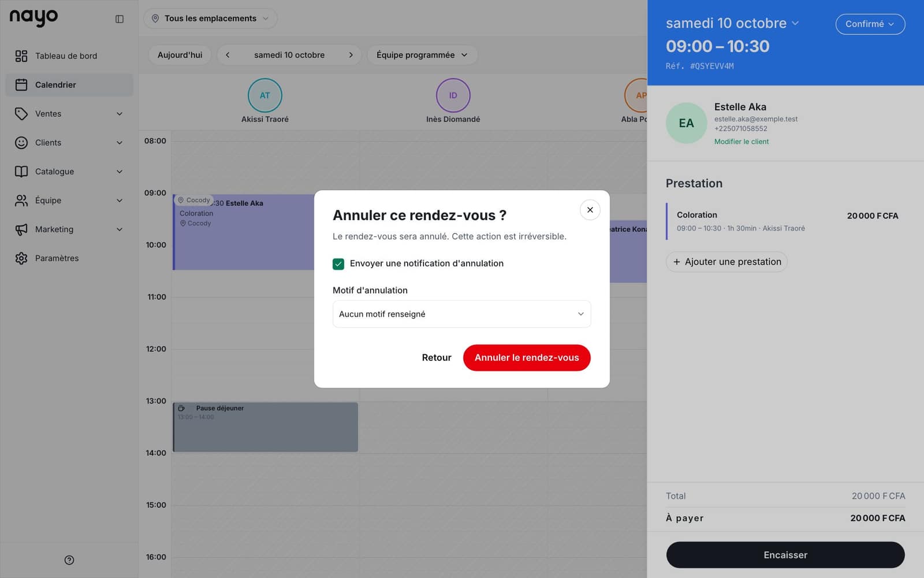
Task: Go to previous day arrow
Action: [x=228, y=55]
